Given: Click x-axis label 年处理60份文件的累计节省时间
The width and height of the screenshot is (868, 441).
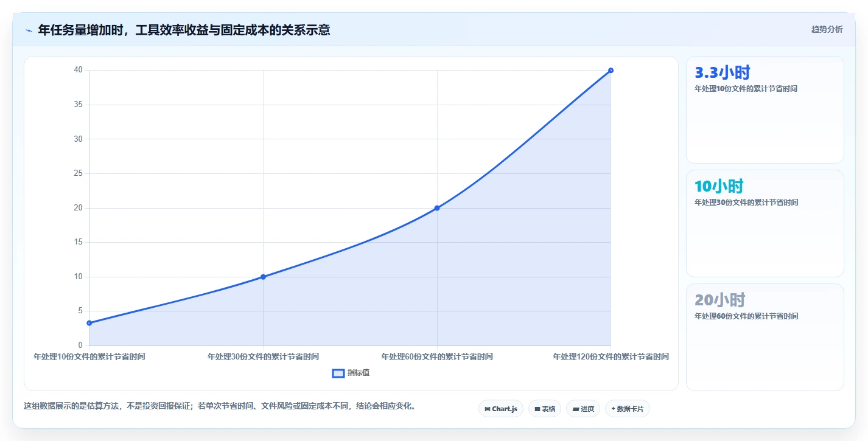Looking at the screenshot, I should pos(437,356).
